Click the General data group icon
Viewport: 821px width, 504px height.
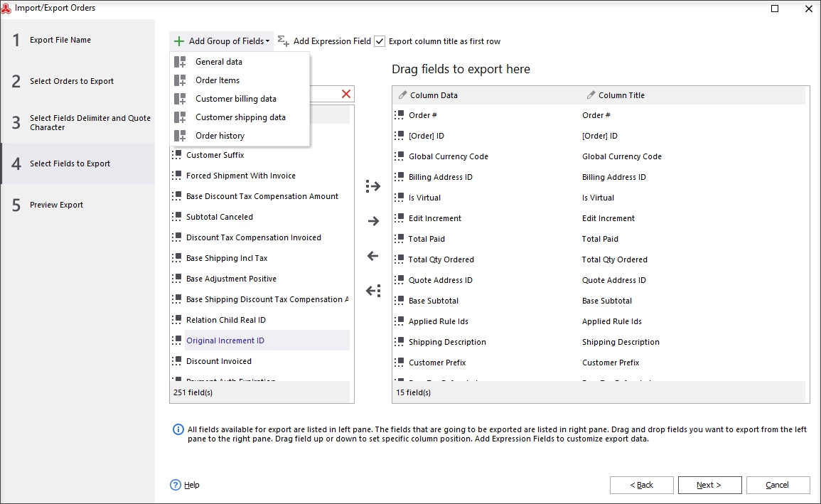tap(180, 62)
